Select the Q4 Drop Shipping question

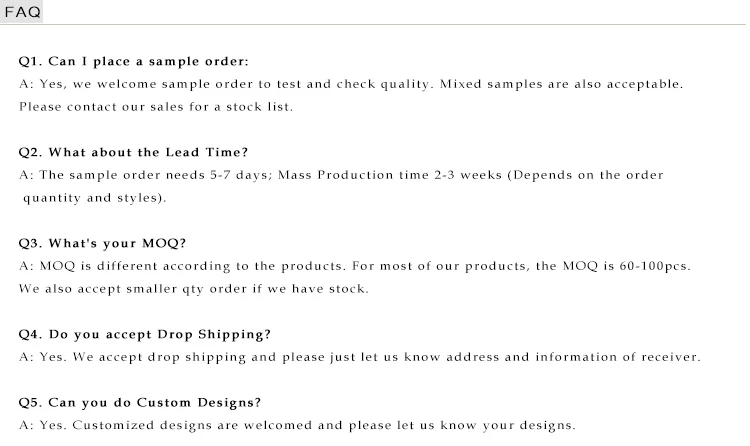[145, 334]
